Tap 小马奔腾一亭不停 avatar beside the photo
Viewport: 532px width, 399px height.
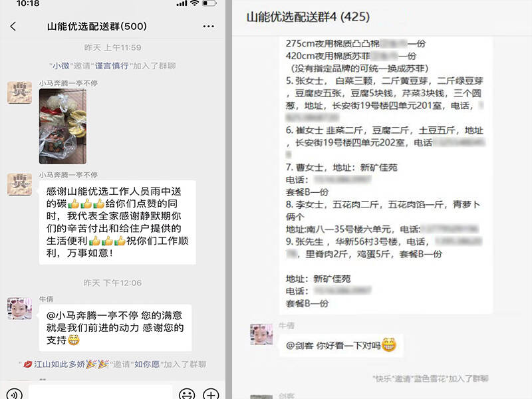point(20,92)
